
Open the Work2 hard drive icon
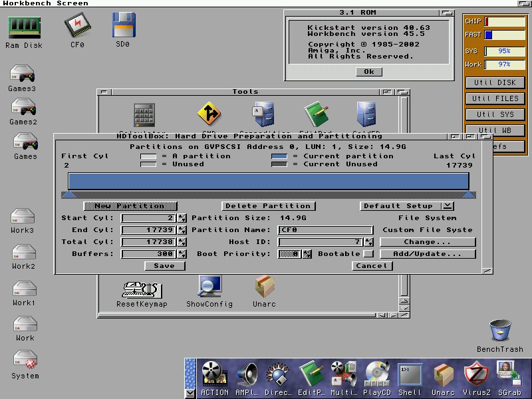click(24, 253)
